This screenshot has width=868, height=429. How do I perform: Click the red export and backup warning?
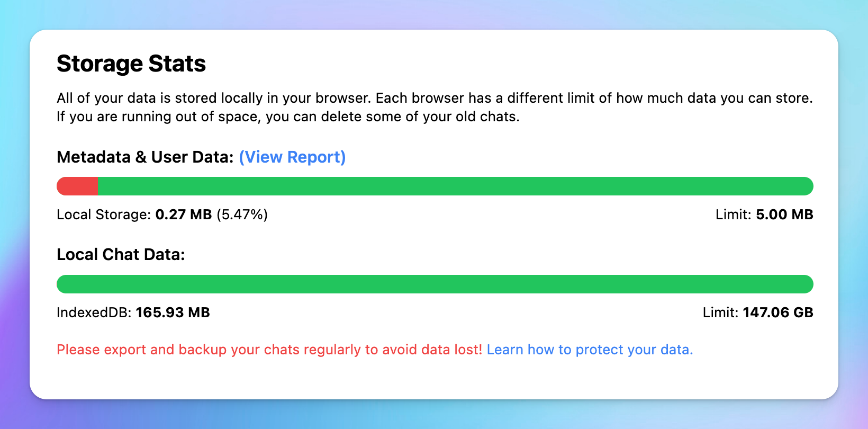269,350
